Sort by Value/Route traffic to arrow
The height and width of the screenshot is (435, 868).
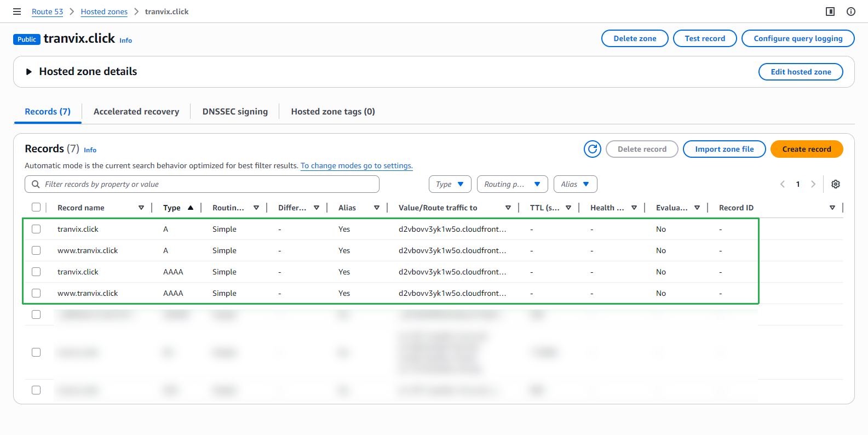(508, 208)
